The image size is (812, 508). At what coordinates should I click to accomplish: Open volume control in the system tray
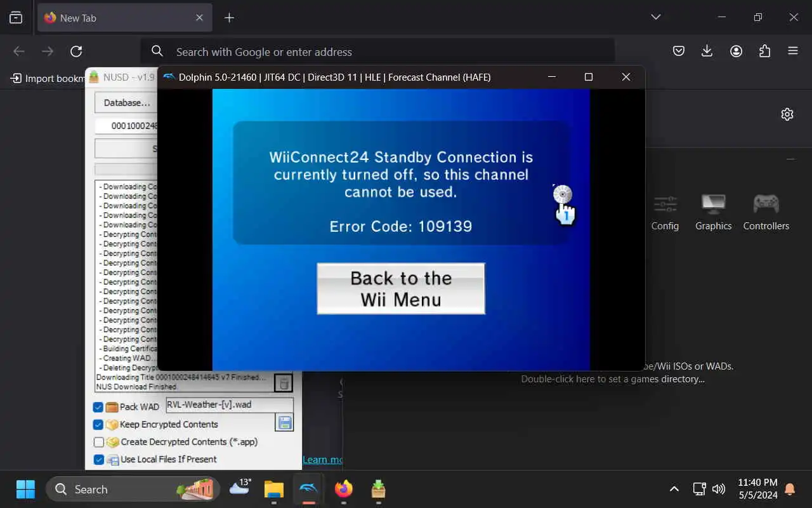(719, 489)
